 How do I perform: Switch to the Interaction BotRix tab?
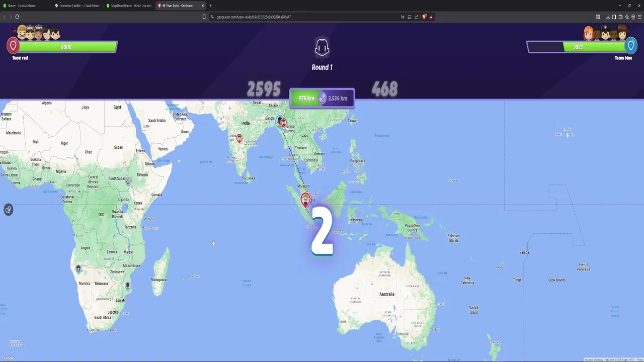tap(77, 6)
